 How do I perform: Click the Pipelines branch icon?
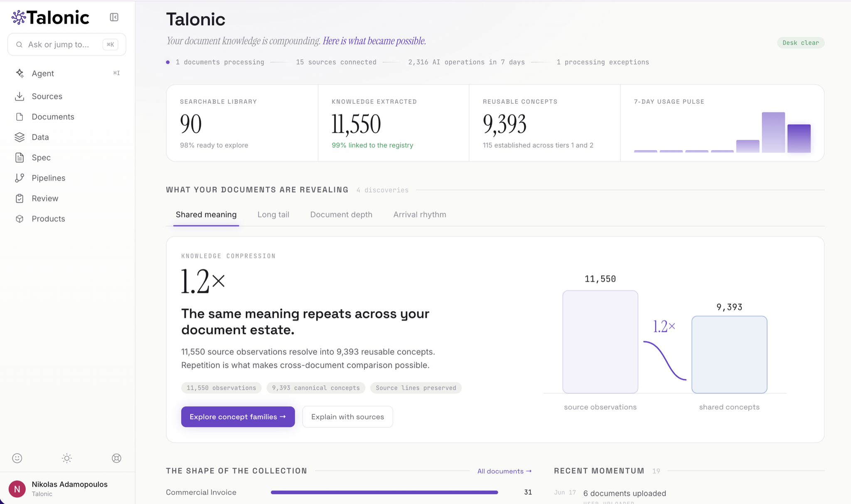20,178
